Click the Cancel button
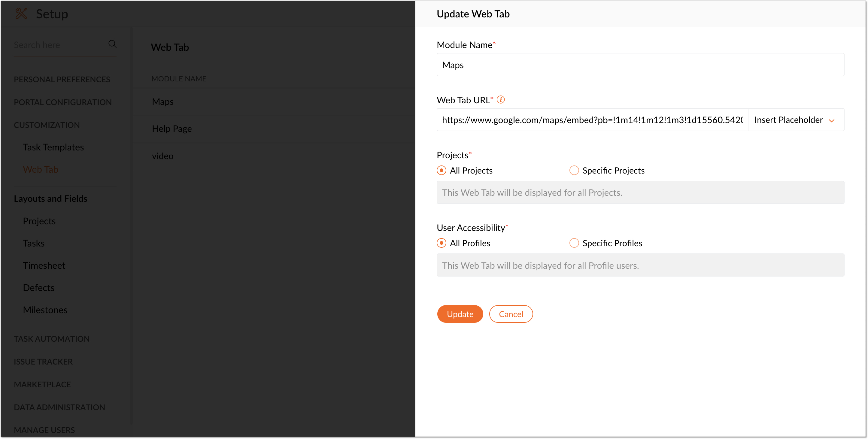This screenshot has height=439, width=868. 511,314
